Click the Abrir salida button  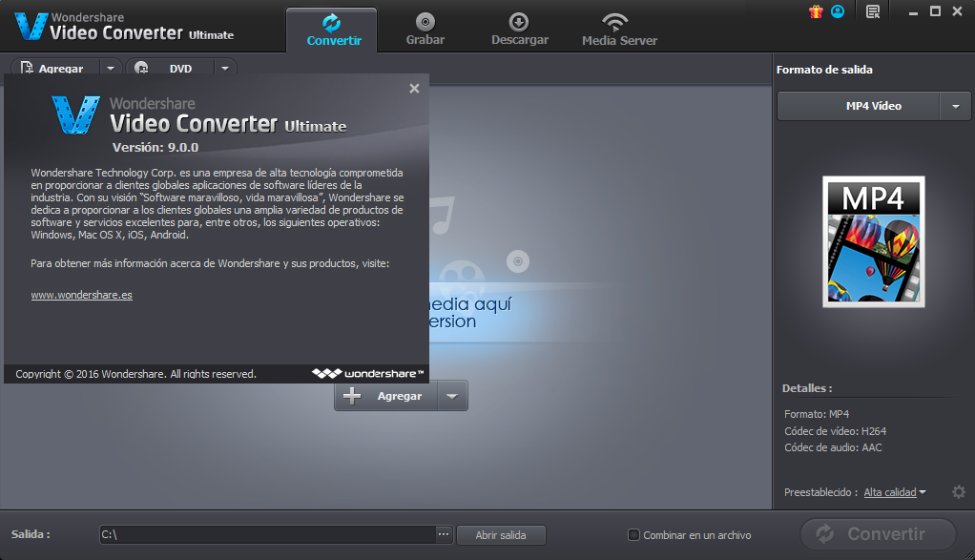[x=501, y=535]
